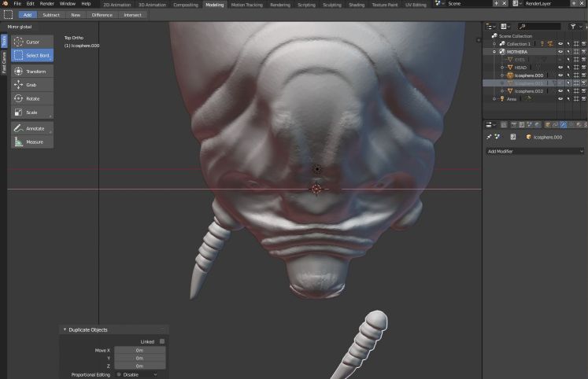Expand the Area light tree node

[494, 99]
